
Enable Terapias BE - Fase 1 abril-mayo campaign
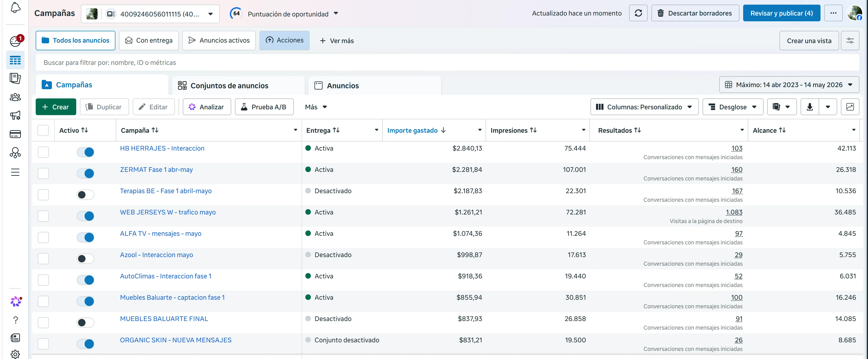tap(85, 195)
